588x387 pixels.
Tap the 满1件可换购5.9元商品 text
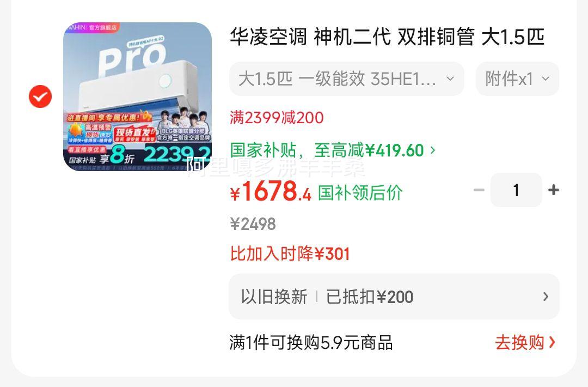[x=311, y=342]
